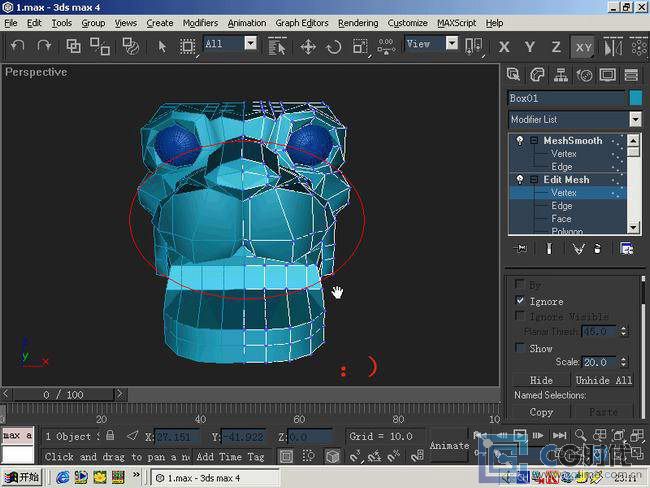Click Bind to Space Warp icon
The image size is (650, 488).
tap(131, 46)
